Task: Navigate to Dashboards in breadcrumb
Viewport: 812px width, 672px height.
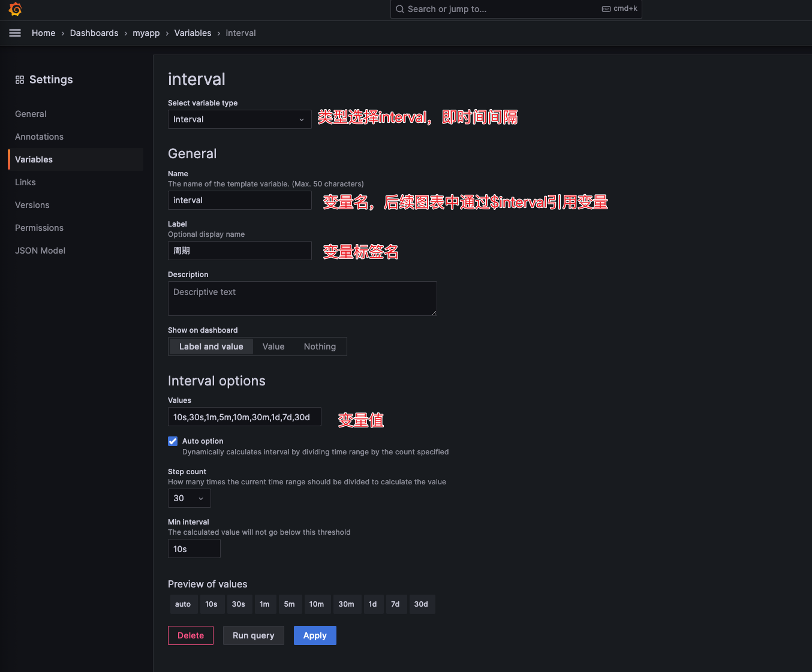Action: [94, 33]
